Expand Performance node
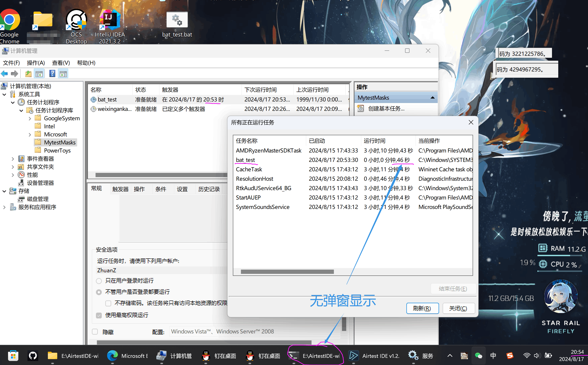The height and width of the screenshot is (365, 588). pyautogui.click(x=13, y=175)
